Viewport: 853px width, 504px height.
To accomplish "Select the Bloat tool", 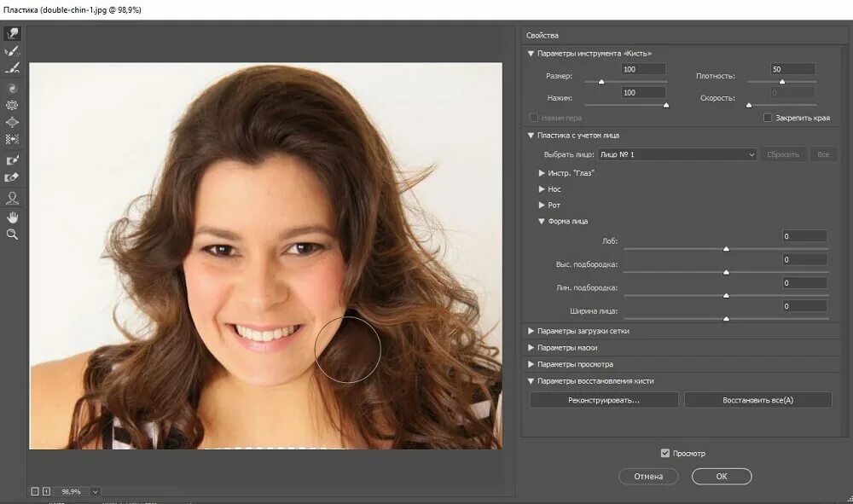I will (x=12, y=122).
